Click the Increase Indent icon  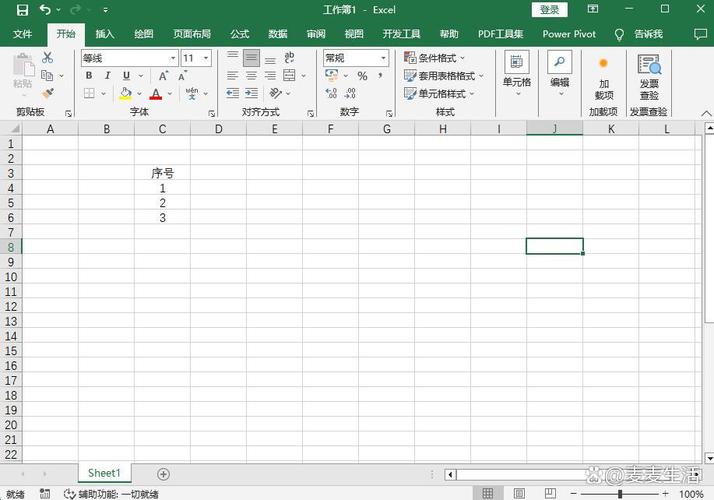click(251, 93)
